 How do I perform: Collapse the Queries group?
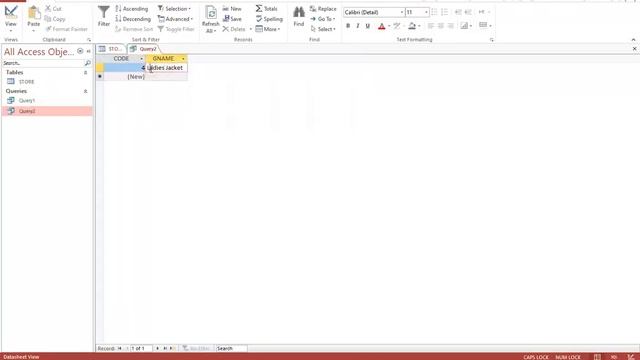click(x=85, y=91)
